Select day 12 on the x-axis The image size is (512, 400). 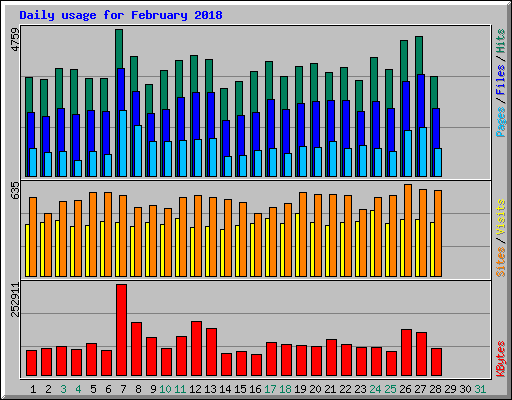[x=195, y=389]
